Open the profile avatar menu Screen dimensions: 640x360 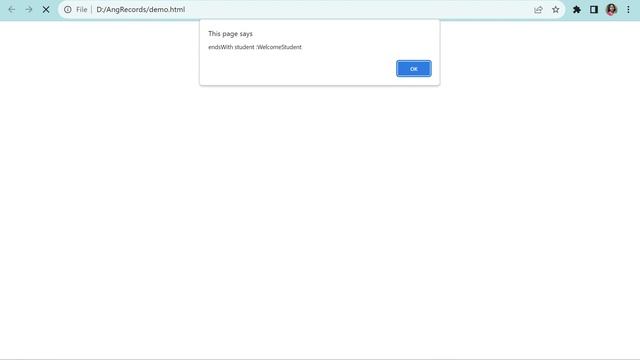[x=611, y=9]
